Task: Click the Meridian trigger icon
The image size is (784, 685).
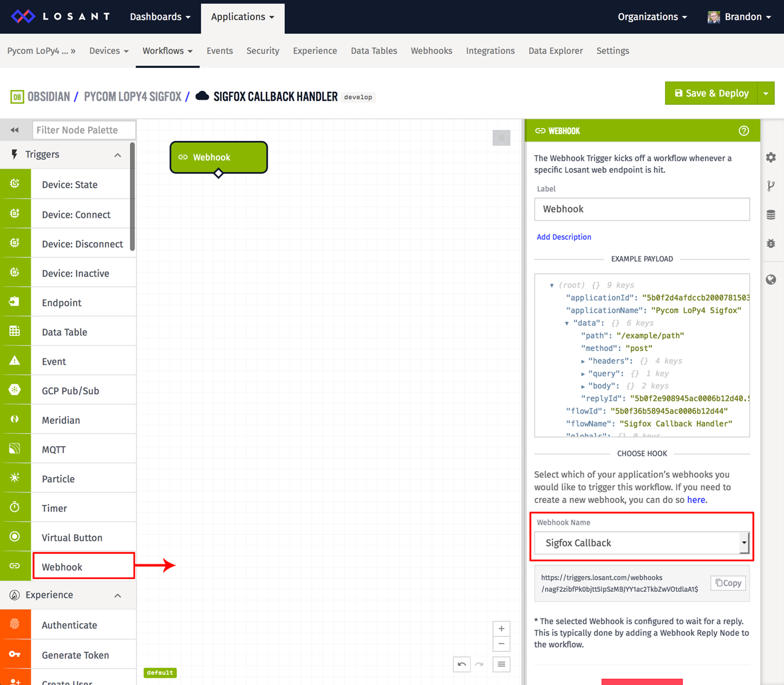Action: [15, 419]
